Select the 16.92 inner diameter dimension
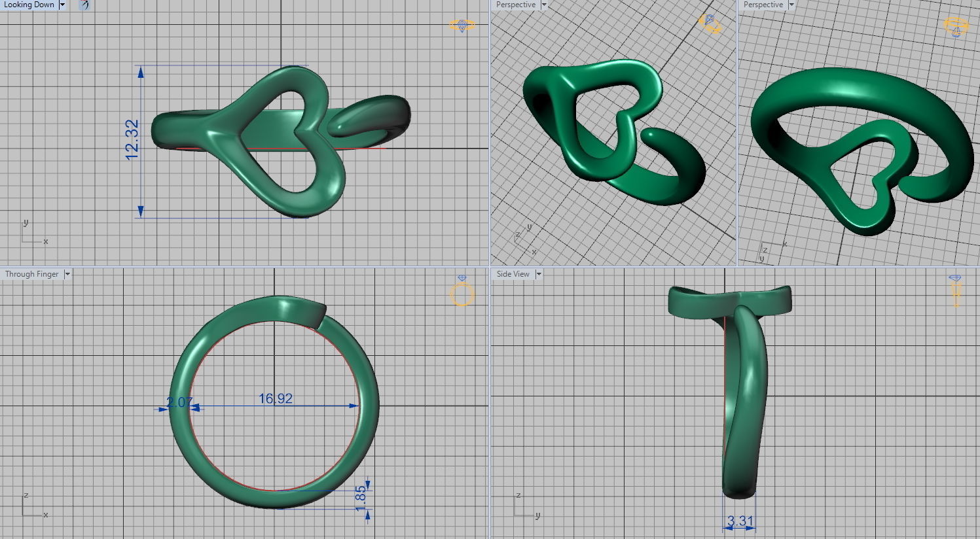 click(276, 398)
